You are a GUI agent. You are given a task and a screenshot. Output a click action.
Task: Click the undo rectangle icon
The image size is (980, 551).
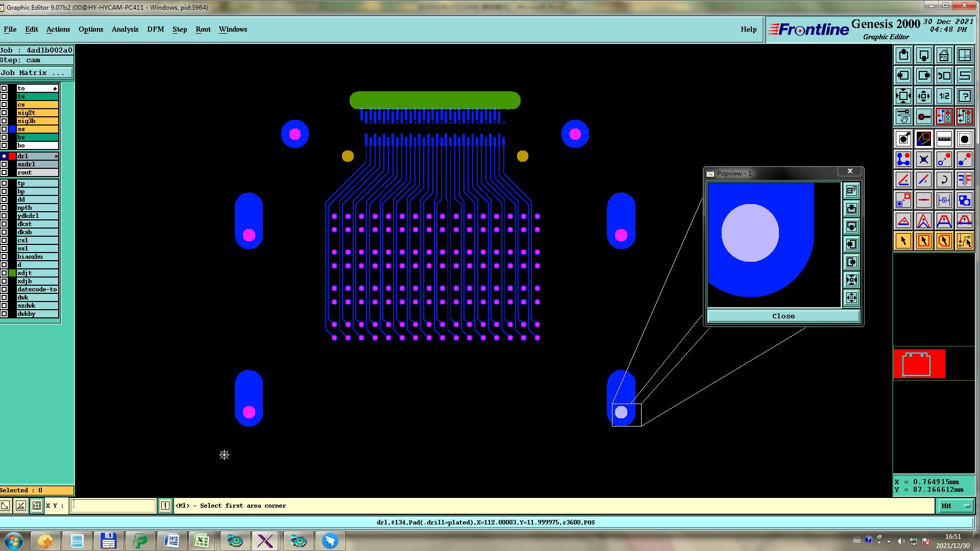click(x=944, y=76)
